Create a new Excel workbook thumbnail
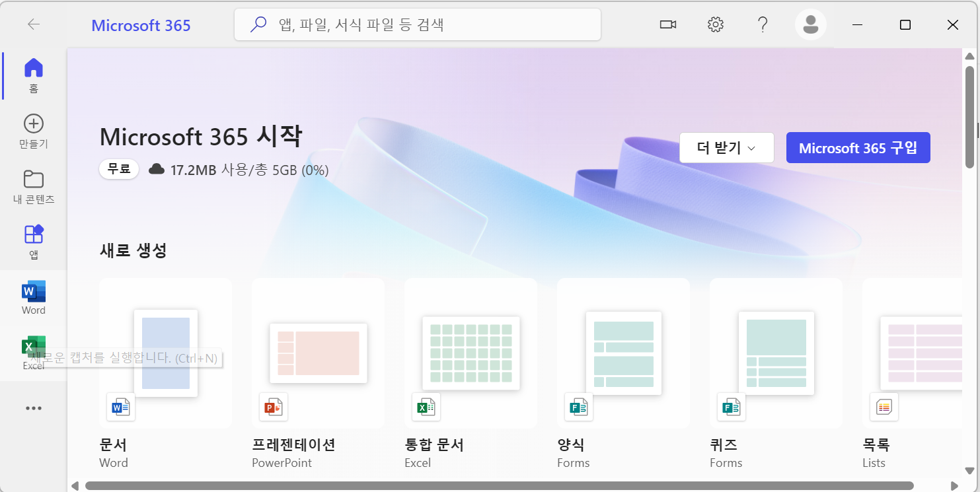 coord(471,353)
